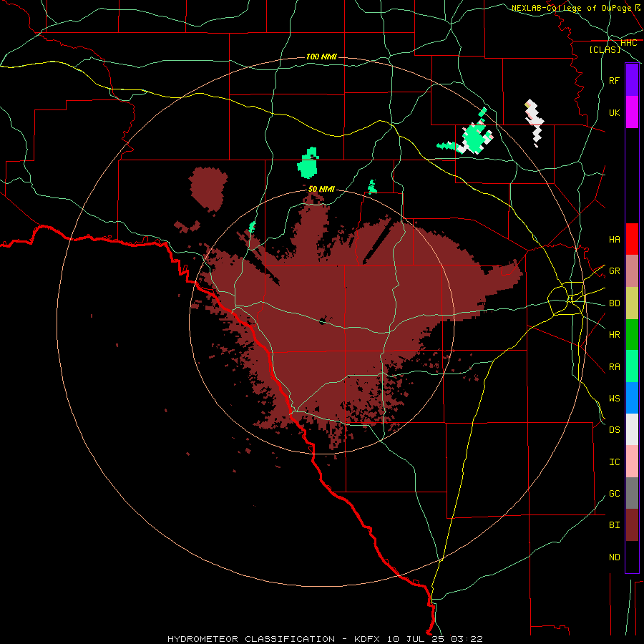Click the IC pink legend swatch
Screen dimensions: 644x644
click(x=632, y=462)
